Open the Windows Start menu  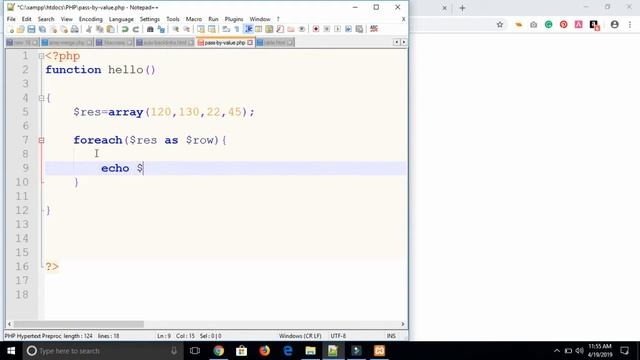click(x=11, y=351)
